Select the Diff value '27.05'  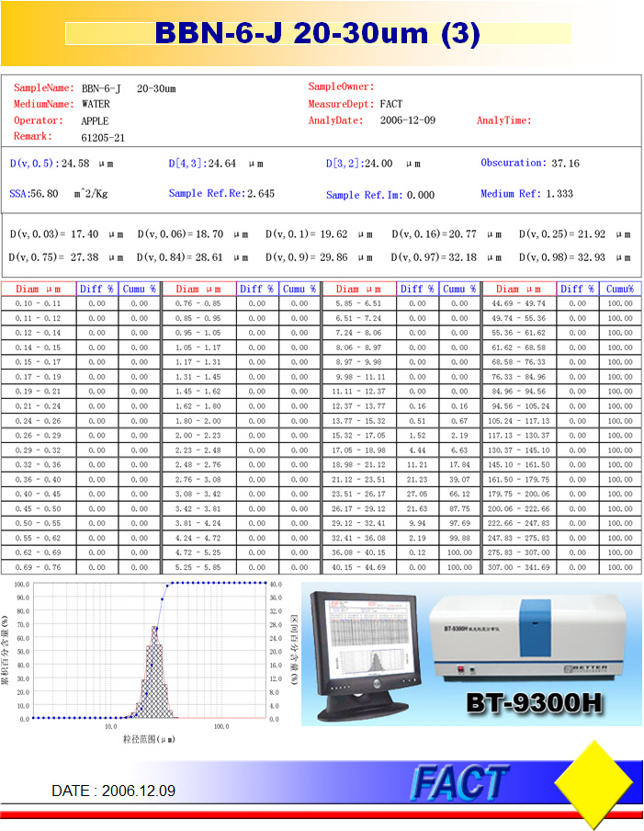[417, 494]
